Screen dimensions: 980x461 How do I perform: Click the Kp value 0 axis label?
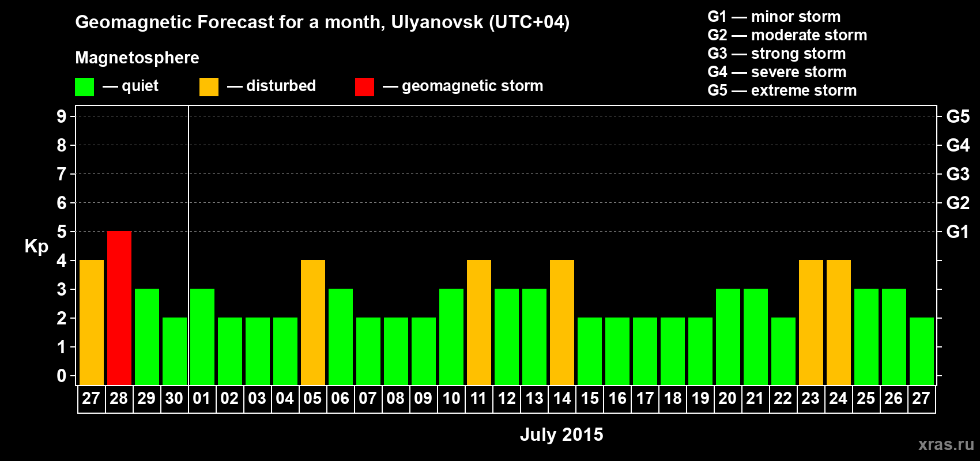(x=62, y=376)
